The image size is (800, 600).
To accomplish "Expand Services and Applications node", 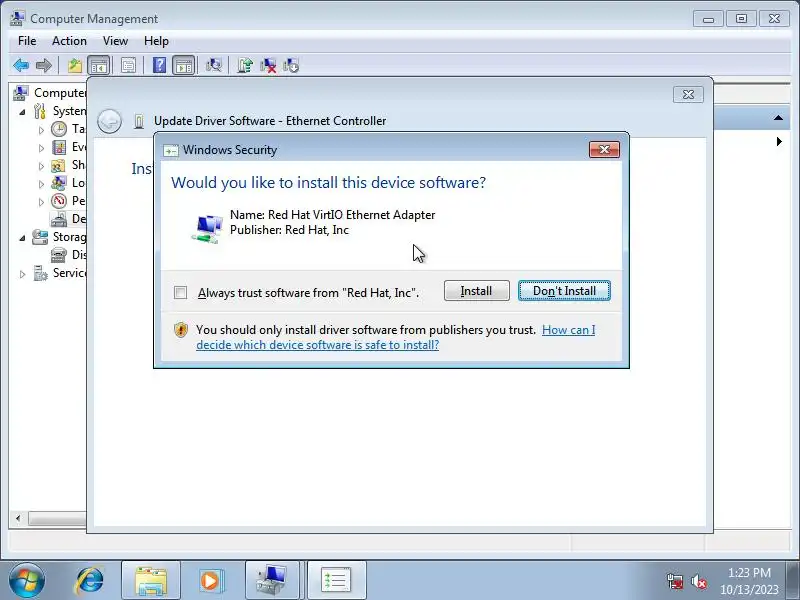I will coord(22,274).
